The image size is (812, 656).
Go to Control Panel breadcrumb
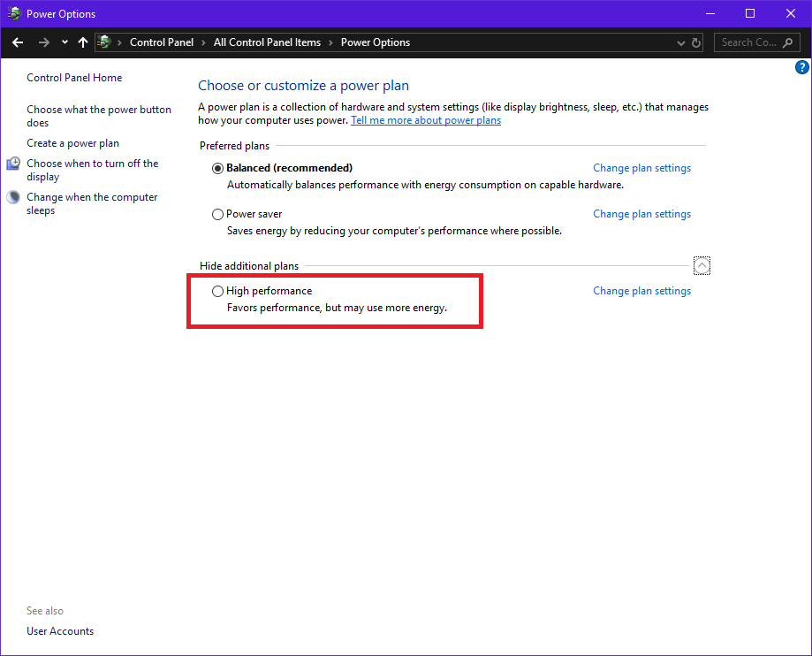point(161,42)
